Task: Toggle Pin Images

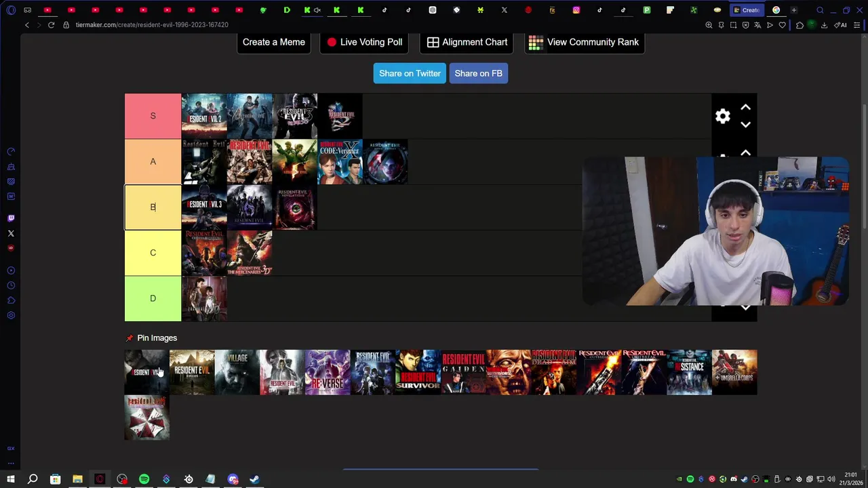Action: click(151, 338)
